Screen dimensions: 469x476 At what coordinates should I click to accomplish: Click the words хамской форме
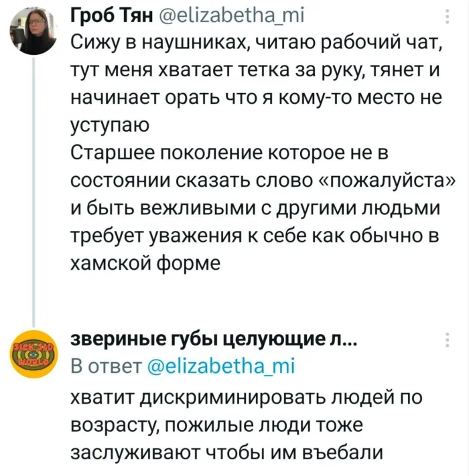[145, 264]
